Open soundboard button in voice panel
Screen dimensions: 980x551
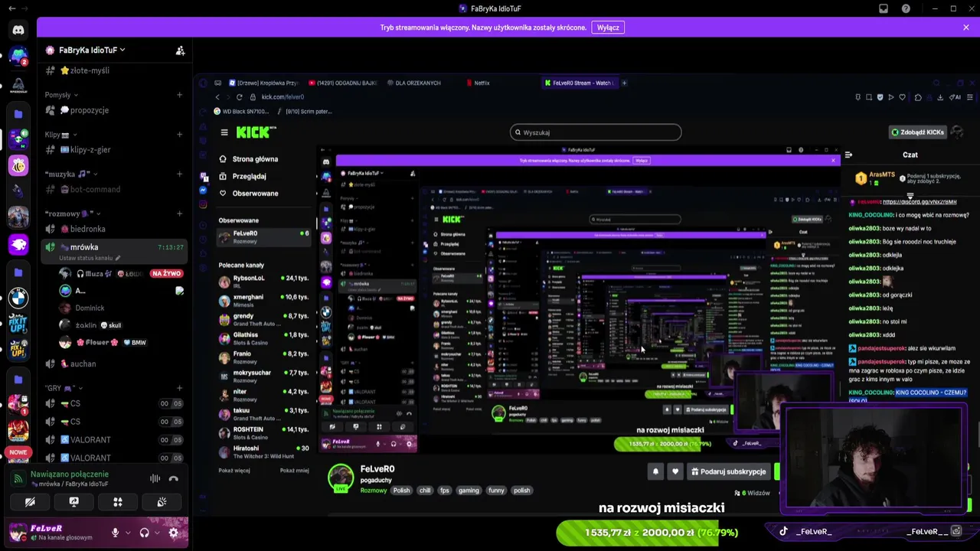162,502
